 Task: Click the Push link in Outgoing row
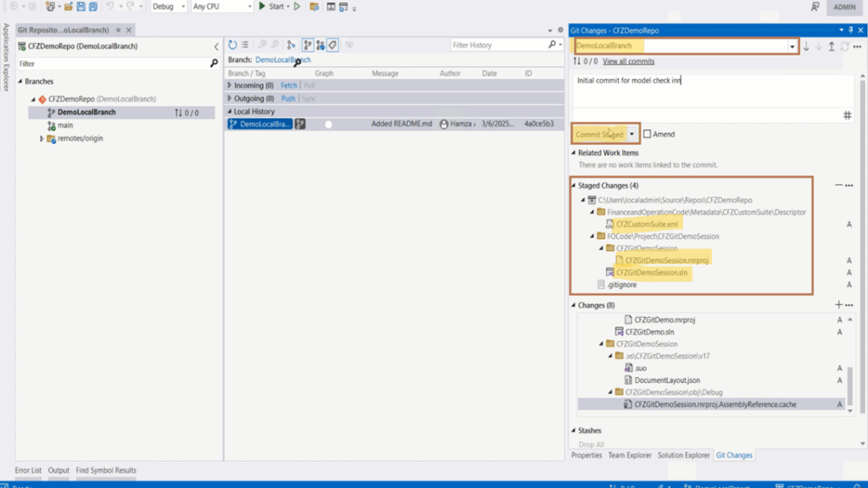(x=288, y=98)
